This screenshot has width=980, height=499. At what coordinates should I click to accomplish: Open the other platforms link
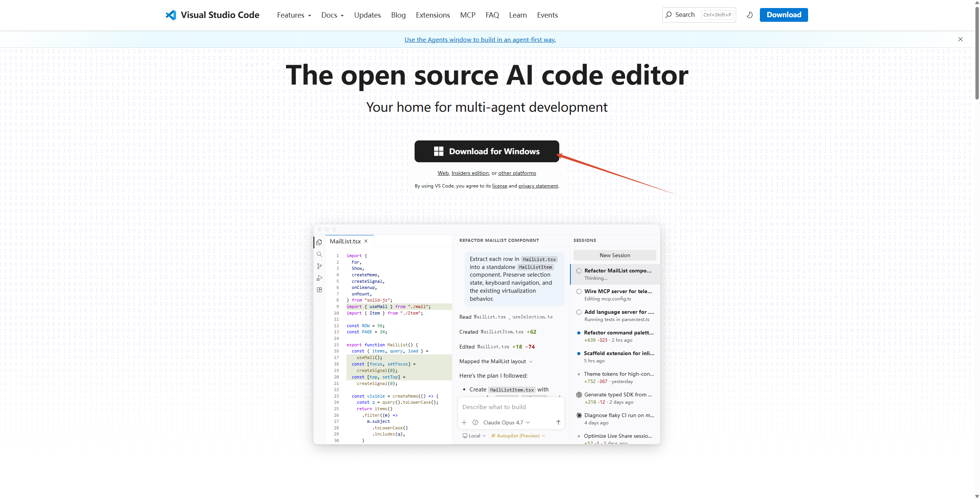tap(517, 173)
